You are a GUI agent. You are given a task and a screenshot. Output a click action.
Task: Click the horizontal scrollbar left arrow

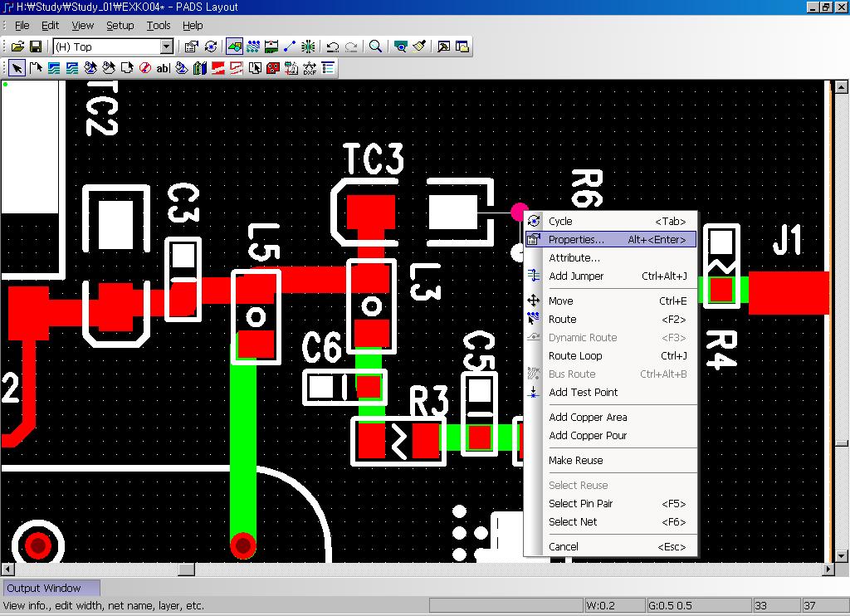[7, 570]
